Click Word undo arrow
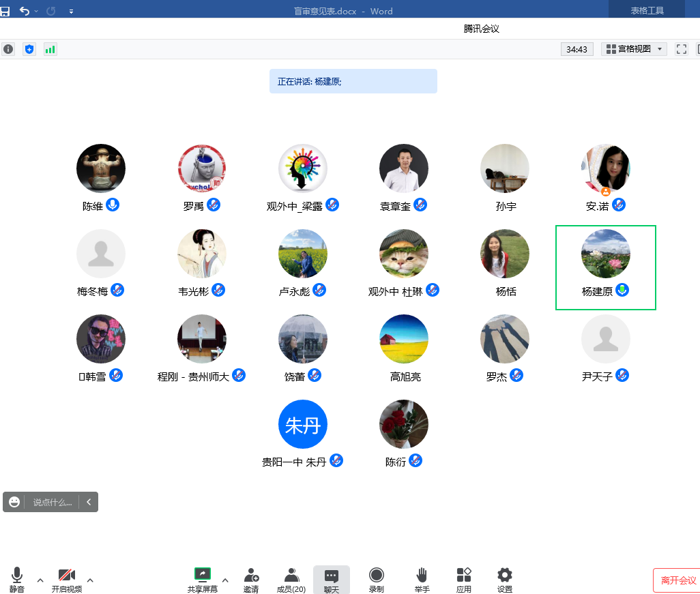This screenshot has width=700, height=594. pyautogui.click(x=25, y=11)
